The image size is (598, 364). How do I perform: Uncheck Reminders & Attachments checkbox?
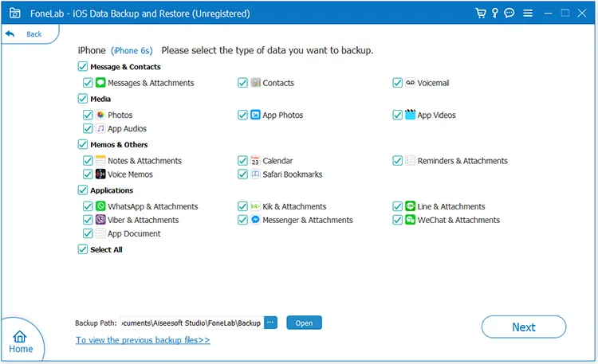(397, 160)
